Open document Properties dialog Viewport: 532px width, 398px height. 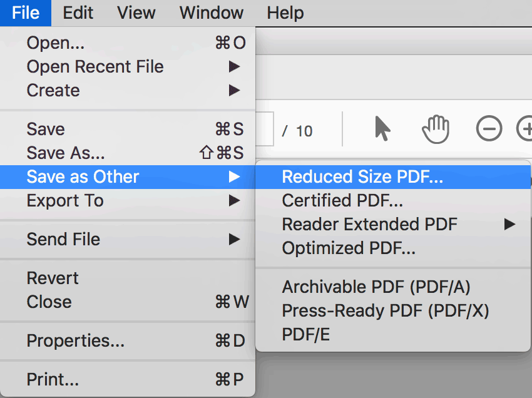128,340
